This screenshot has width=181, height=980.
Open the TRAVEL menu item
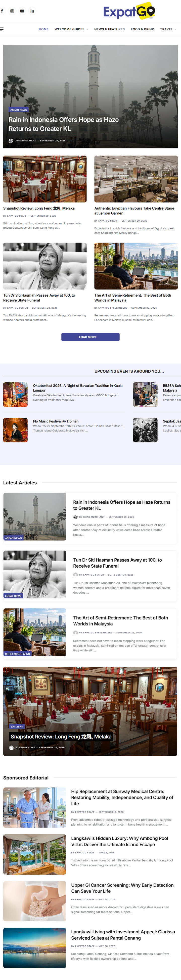[166, 29]
